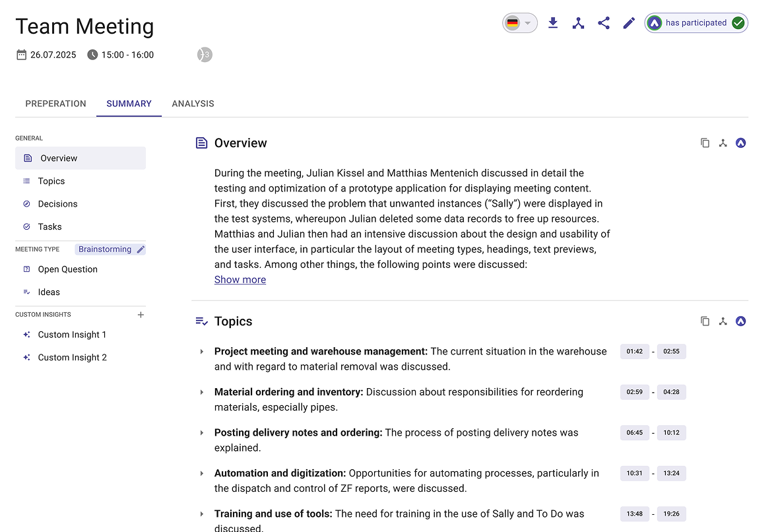Edit the Brainstorming meeting type
This screenshot has width=778, height=532.
[x=140, y=249]
